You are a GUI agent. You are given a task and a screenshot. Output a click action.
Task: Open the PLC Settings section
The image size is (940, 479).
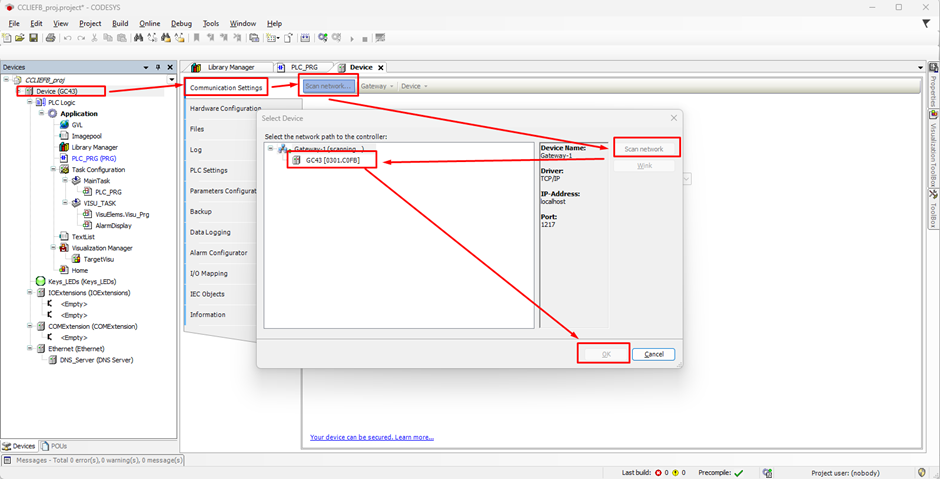click(x=208, y=170)
